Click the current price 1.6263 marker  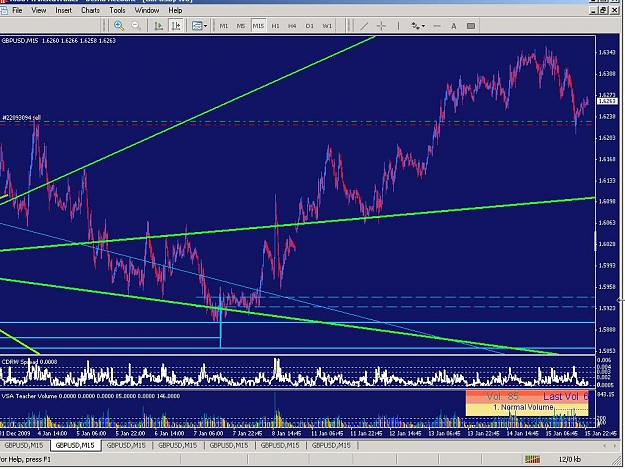(607, 101)
